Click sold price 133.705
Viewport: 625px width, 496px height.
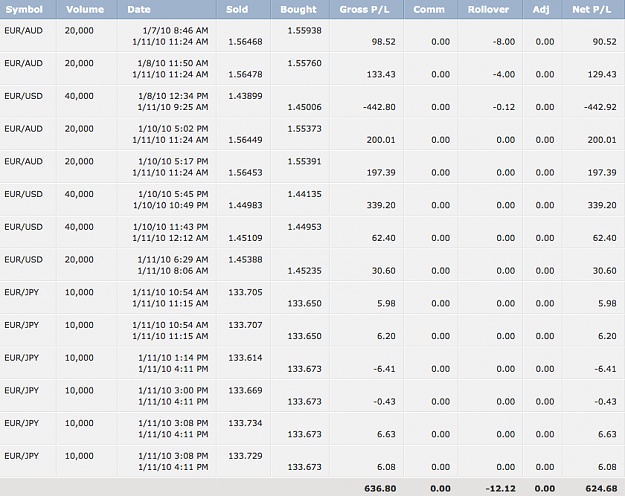pyautogui.click(x=245, y=292)
